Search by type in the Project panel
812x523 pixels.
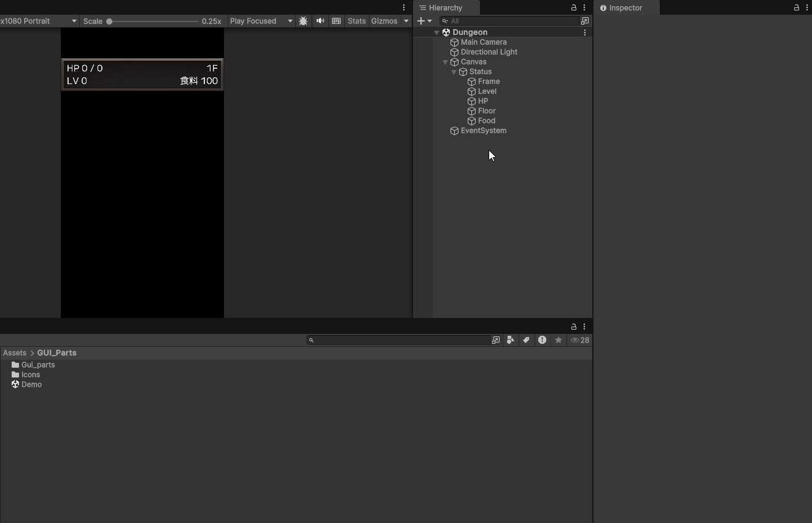coord(510,340)
